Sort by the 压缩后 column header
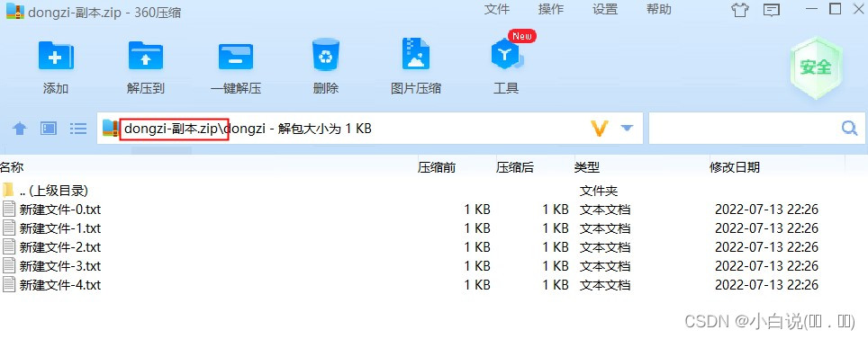 pyautogui.click(x=514, y=167)
